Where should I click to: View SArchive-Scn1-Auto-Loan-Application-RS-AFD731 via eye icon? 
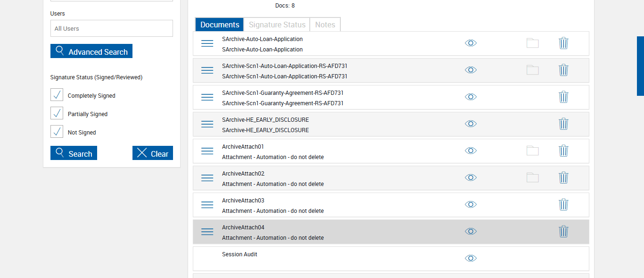[471, 70]
